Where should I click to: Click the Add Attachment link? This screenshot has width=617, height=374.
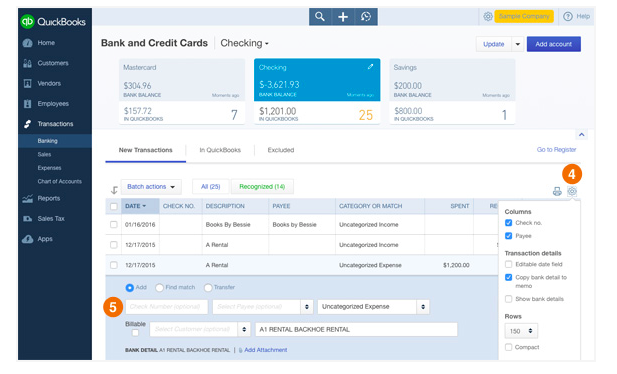coord(266,350)
